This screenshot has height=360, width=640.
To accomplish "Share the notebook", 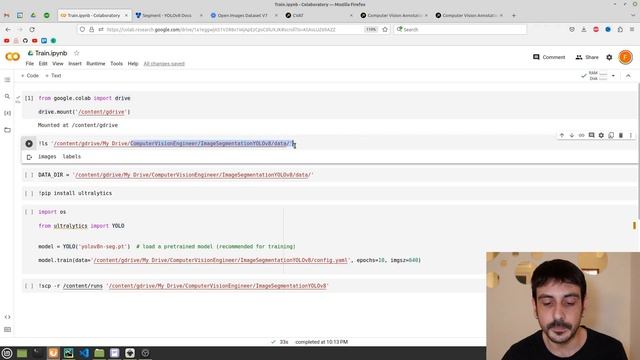I will point(587,57).
